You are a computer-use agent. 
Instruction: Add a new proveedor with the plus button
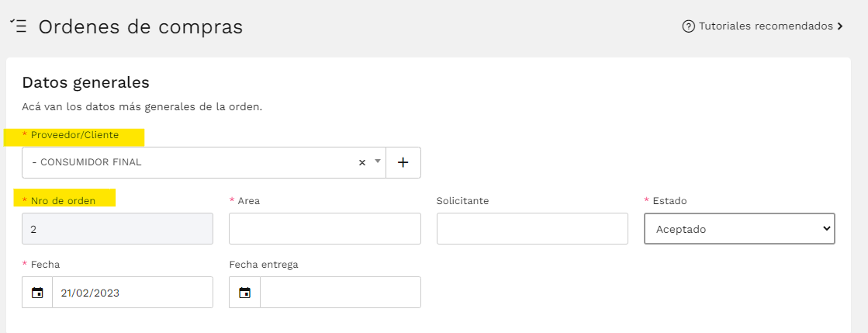pos(403,162)
